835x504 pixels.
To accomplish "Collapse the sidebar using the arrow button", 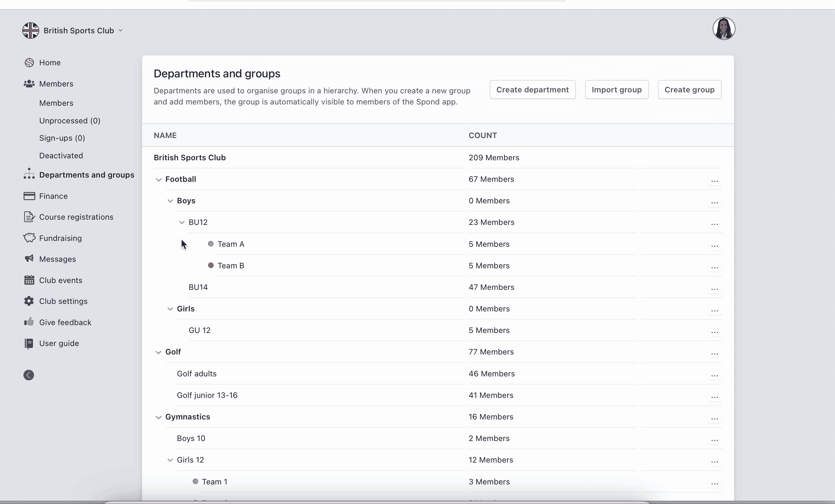I will click(x=28, y=375).
